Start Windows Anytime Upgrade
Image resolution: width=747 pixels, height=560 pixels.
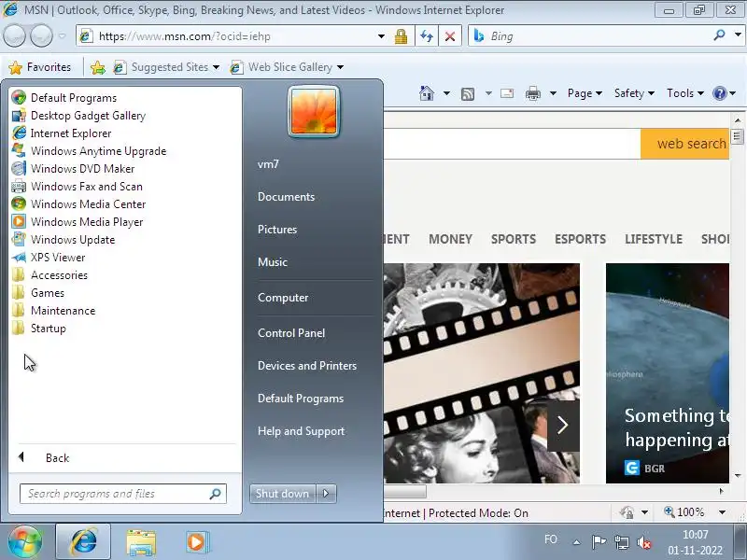pos(98,151)
